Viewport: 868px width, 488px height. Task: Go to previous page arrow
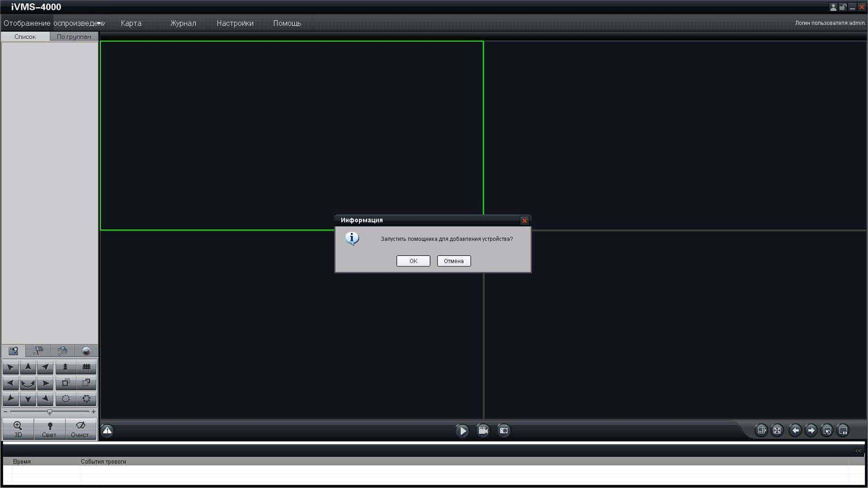click(795, 431)
